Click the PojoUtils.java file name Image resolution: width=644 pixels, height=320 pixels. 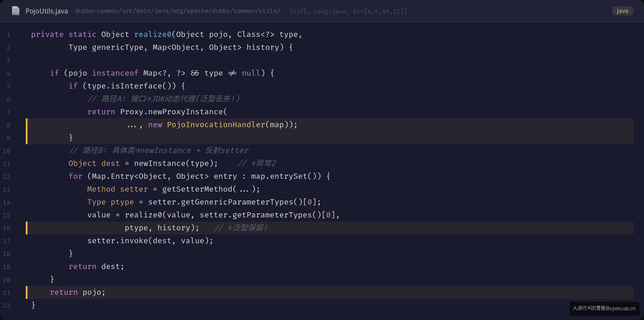(x=47, y=11)
